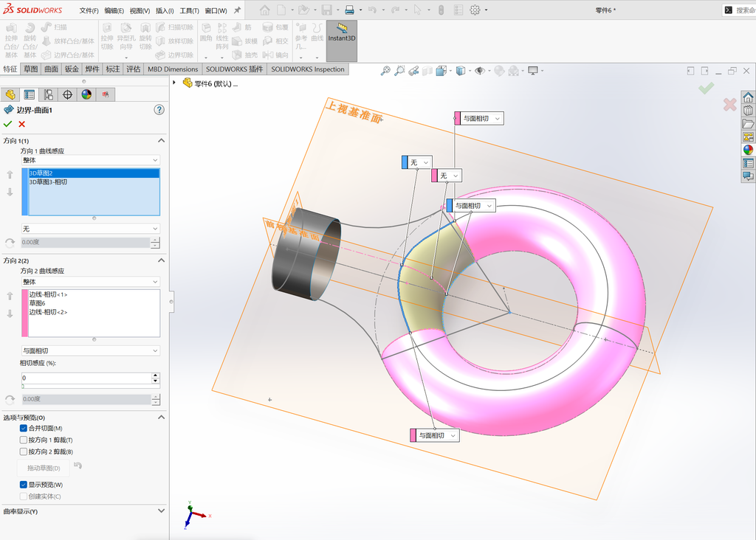The width and height of the screenshot is (756, 540).
Task: Switch to the 曲面 ribbon tab
Action: coord(51,69)
